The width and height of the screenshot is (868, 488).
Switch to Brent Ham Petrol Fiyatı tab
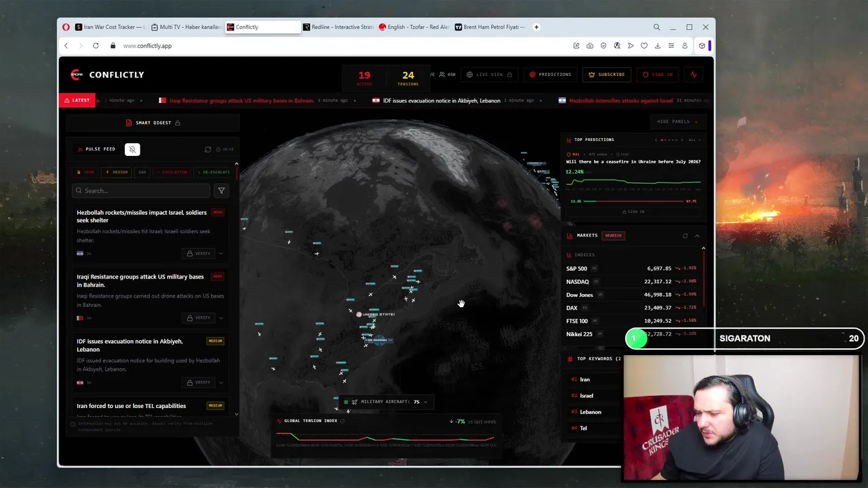[x=490, y=27]
